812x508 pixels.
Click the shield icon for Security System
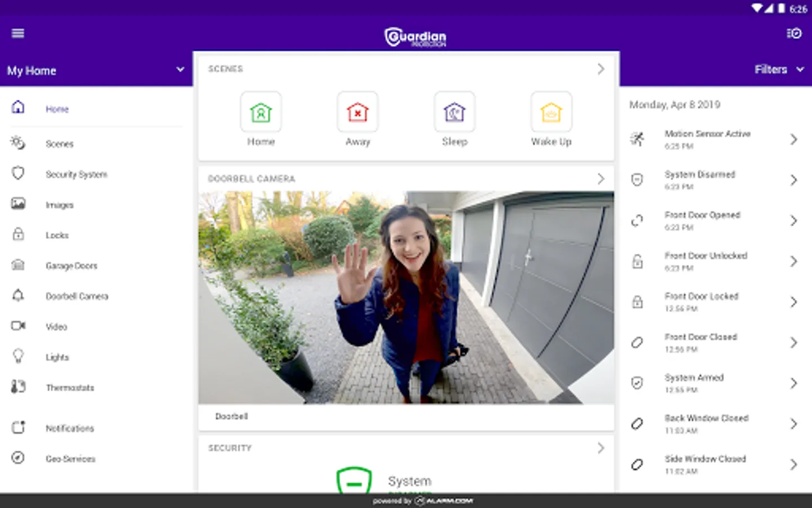(x=18, y=173)
